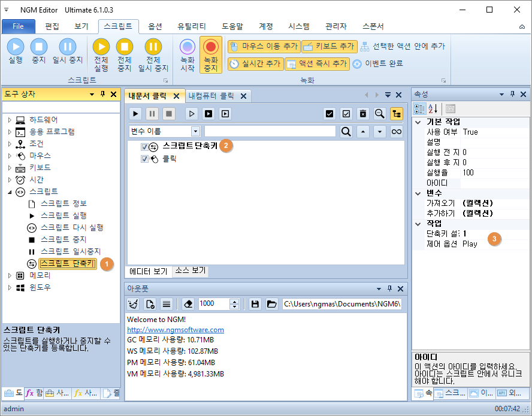Viewport: 532px width, 416px height.
Task: Expand the 하드웨어 tree node
Action: point(10,120)
